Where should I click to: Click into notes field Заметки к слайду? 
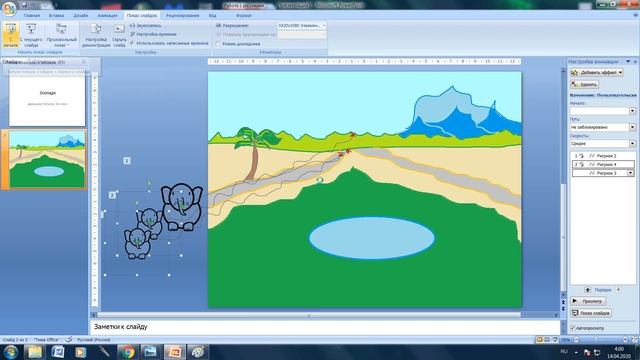point(325,327)
